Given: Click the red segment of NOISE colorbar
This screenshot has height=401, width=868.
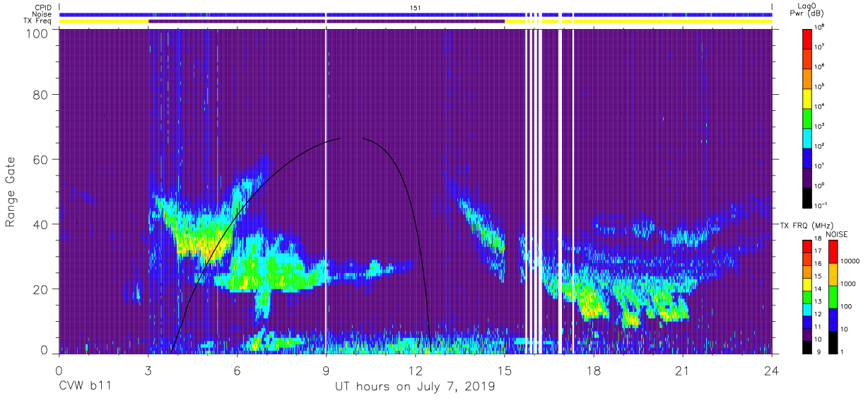Looking at the screenshot, I should (x=832, y=252).
